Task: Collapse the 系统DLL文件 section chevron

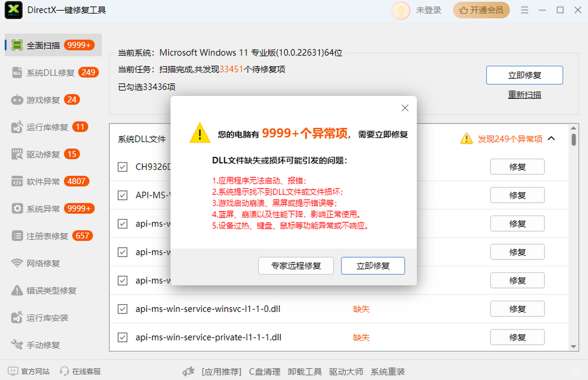Action: (551, 139)
